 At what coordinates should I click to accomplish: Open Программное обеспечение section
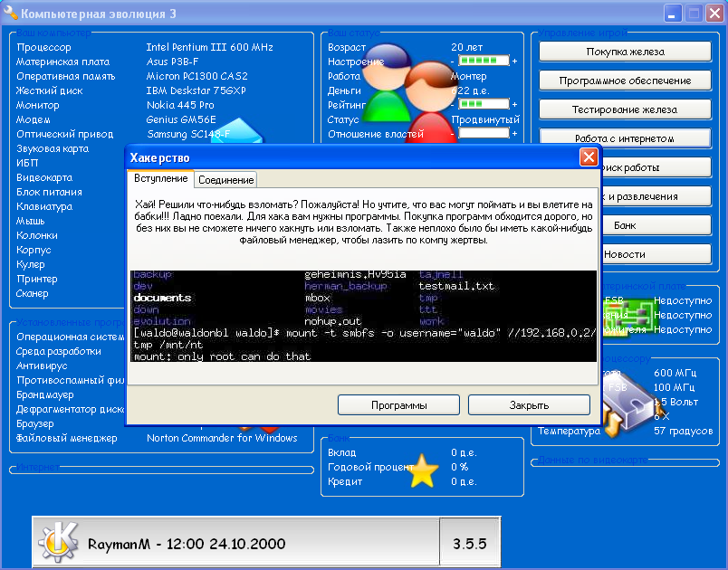pyautogui.click(x=625, y=81)
